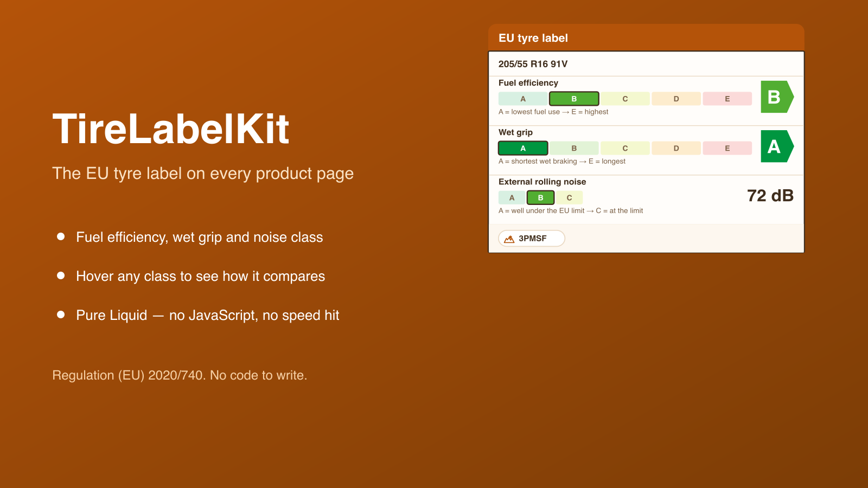
Task: Choose rolling noise class C segment
Action: pyautogui.click(x=569, y=197)
